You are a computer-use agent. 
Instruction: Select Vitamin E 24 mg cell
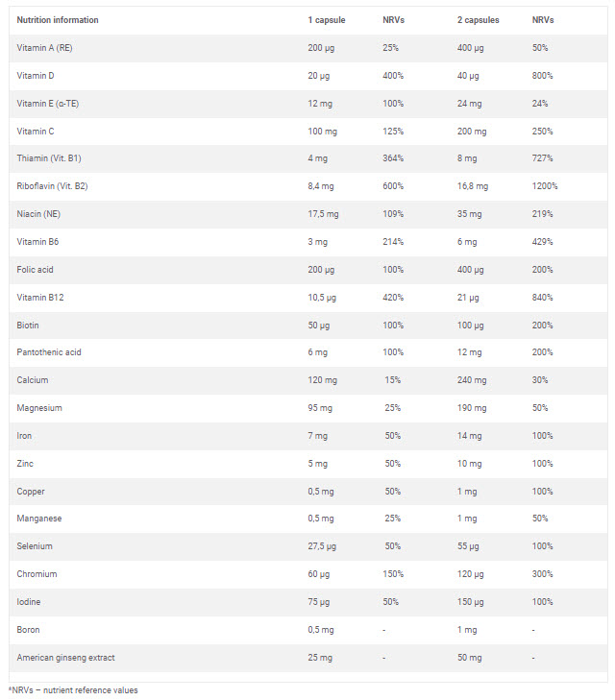coord(469,104)
